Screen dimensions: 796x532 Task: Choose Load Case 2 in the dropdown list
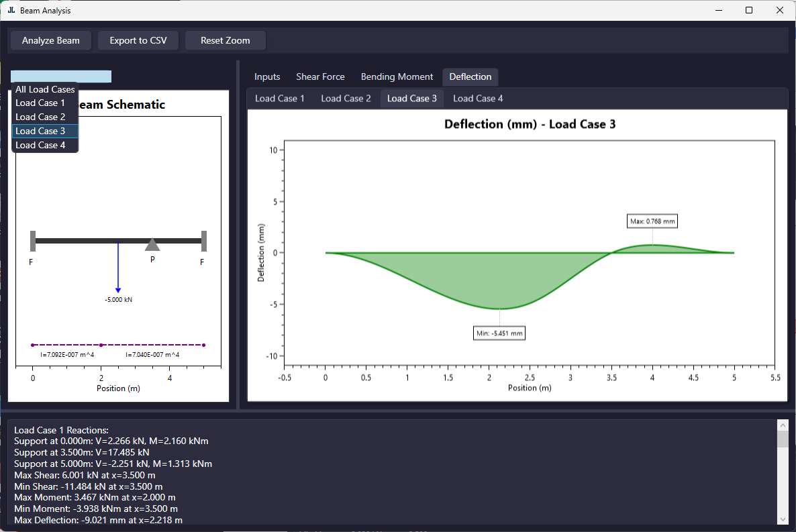point(40,117)
